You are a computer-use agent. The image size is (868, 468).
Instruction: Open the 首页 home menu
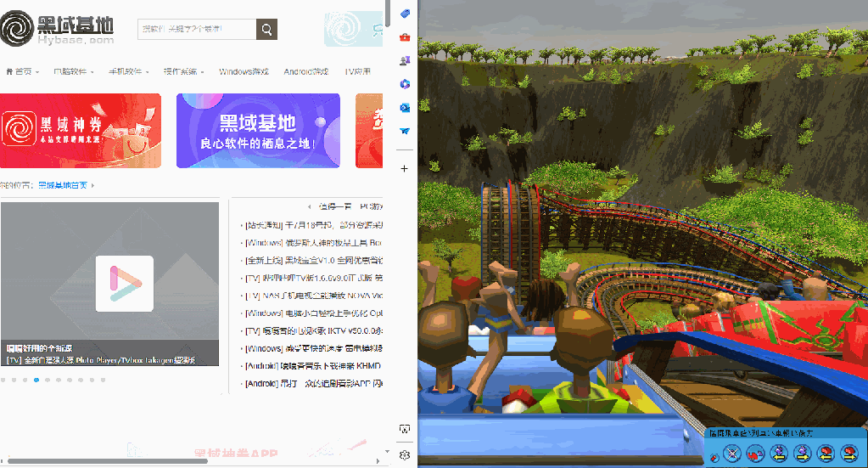[22, 71]
